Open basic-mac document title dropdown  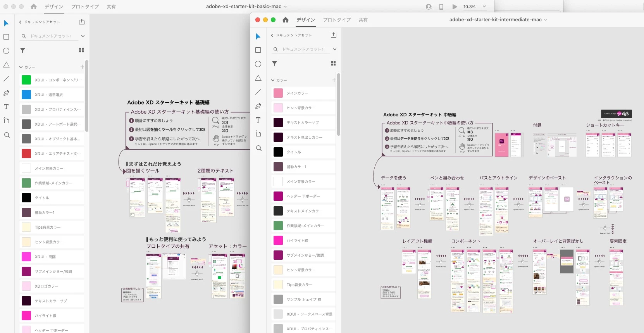[285, 7]
